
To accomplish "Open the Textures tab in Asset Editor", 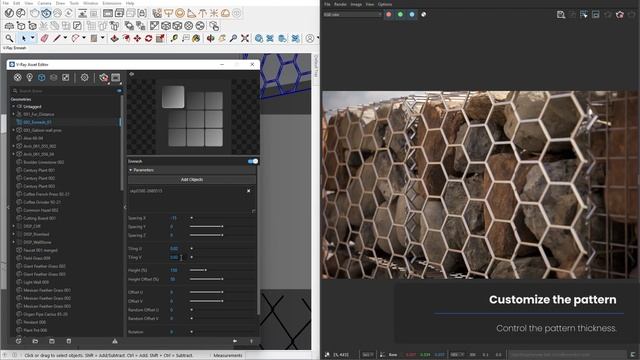I will click(65, 78).
